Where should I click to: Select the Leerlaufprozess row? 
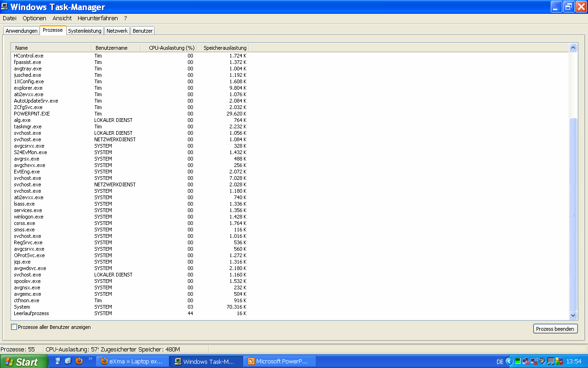click(130, 313)
